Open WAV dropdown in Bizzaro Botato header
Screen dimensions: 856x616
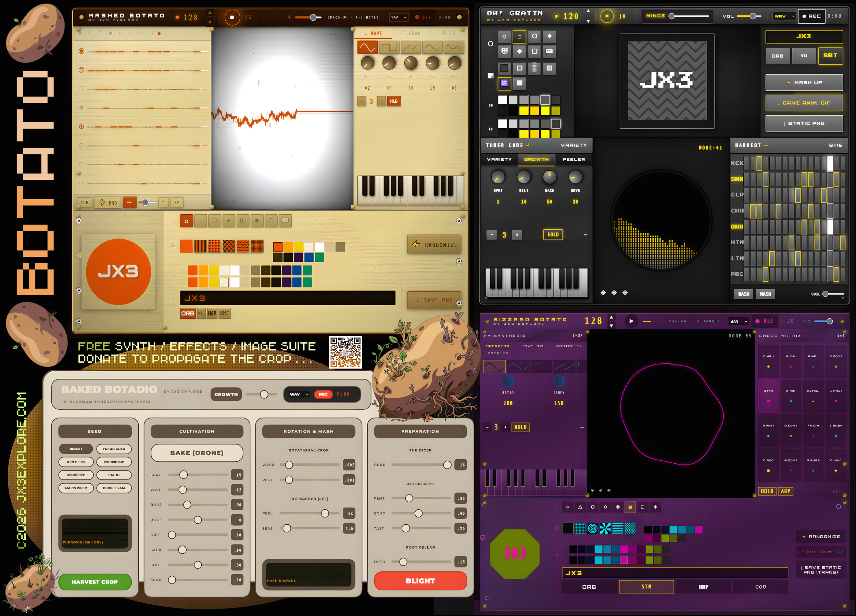click(x=738, y=321)
